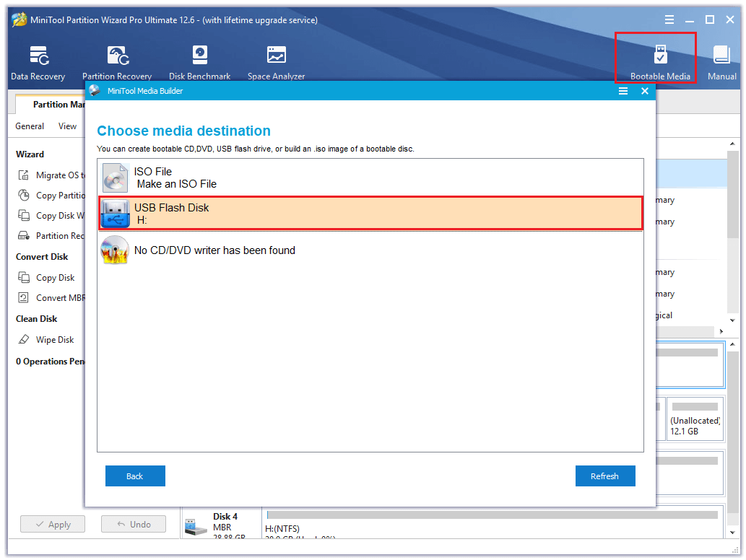Click Bootable Media icon
This screenshot has width=746, height=560.
(660, 55)
